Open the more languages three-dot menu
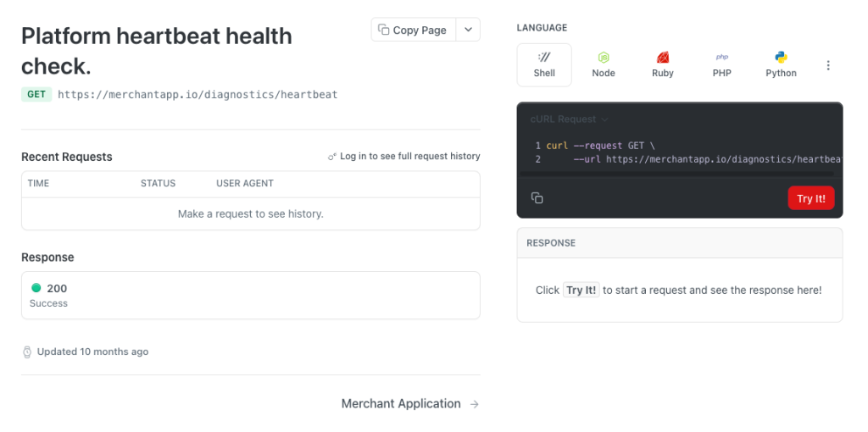The width and height of the screenshot is (868, 432). 828,65
